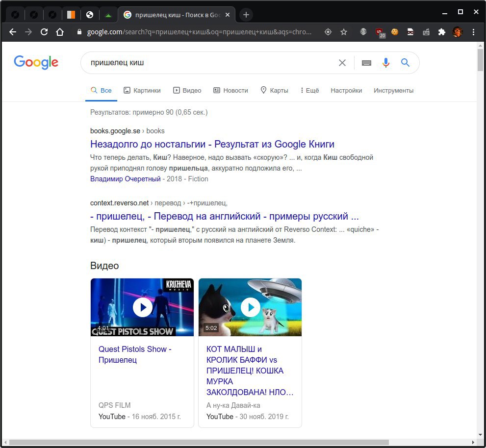486x448 pixels.
Task: Open Quest Pistols Show - Пришелец link
Action: click(135, 354)
